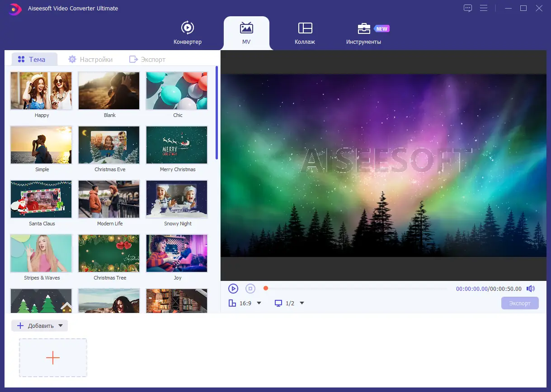Select the Blank theme thumbnail

[109, 91]
